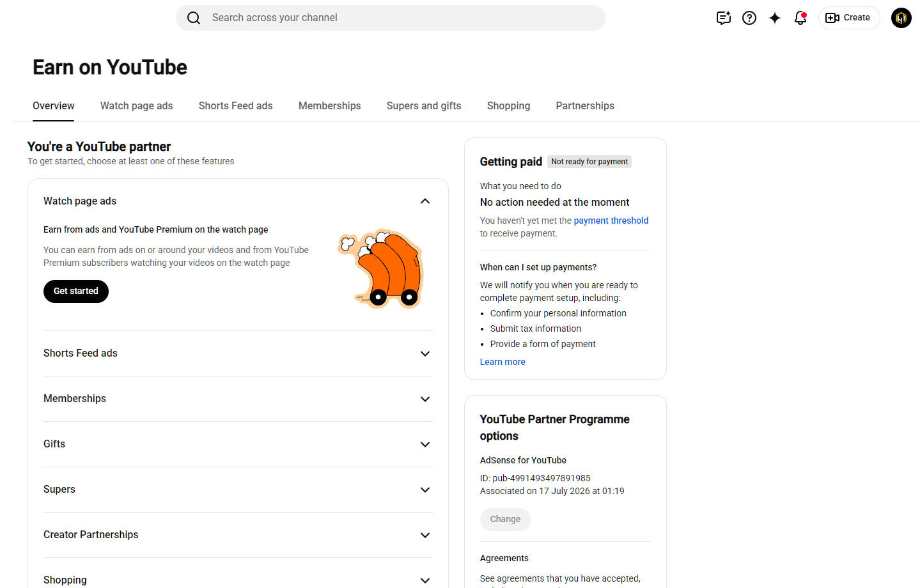The width and height of the screenshot is (920, 588).
Task: Switch to the Overview tab
Action: (54, 106)
